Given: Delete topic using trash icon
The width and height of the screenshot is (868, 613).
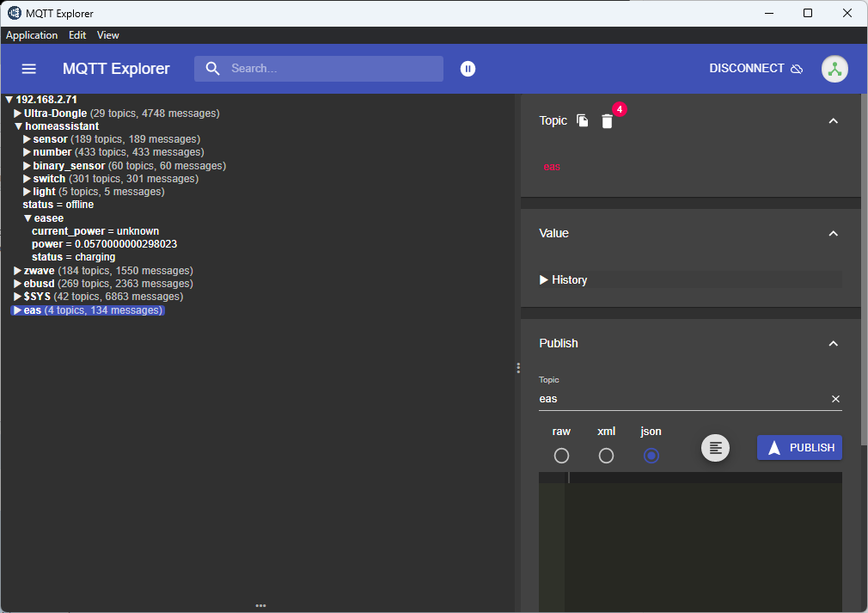Looking at the screenshot, I should [x=607, y=121].
